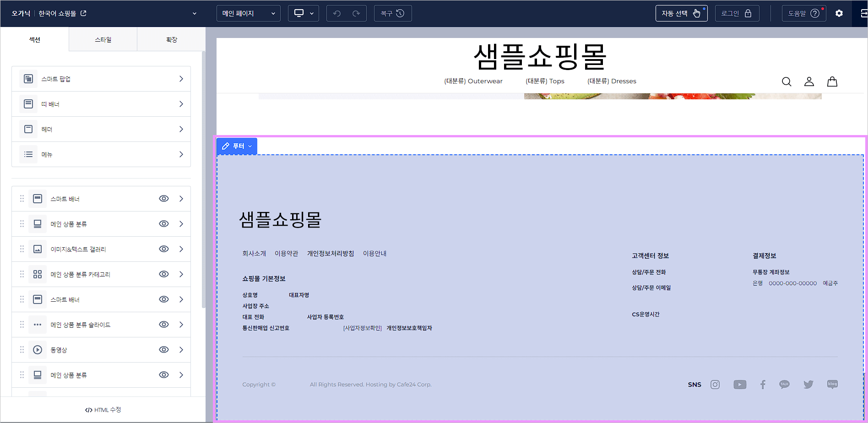Expand the chevron next to the 푸터 label
The image size is (868, 423).
[x=250, y=146]
